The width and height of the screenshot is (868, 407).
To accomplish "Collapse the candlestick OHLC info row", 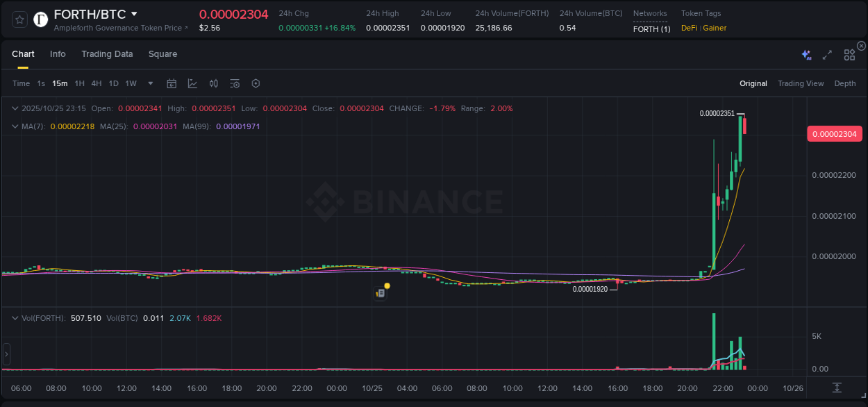I will click(x=15, y=108).
